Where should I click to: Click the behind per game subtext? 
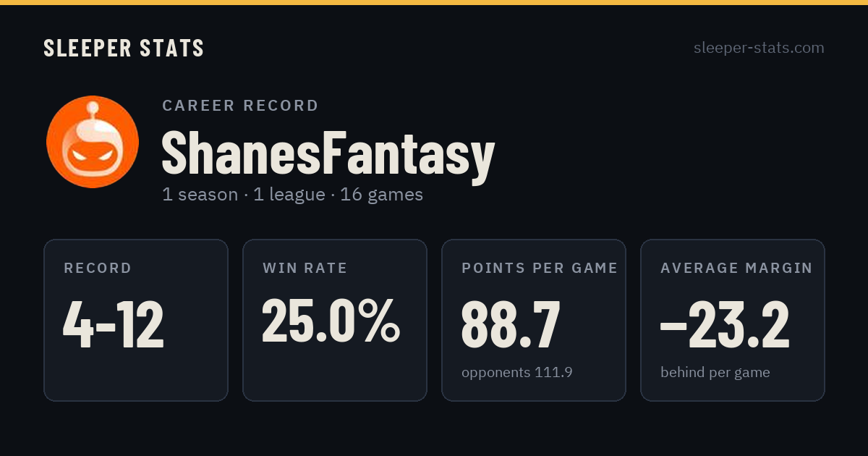715,373
